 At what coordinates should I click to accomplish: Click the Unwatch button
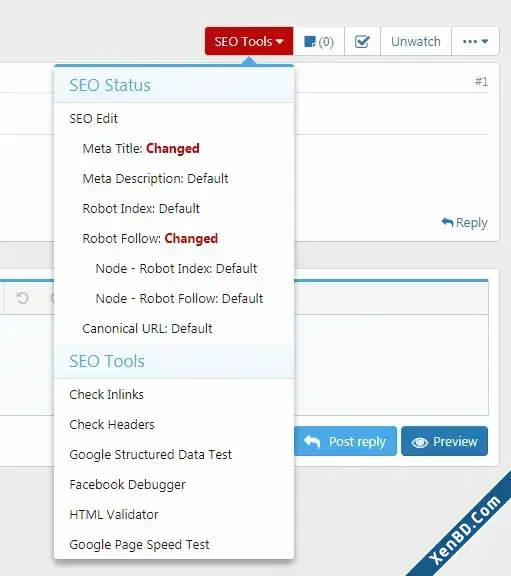click(x=416, y=42)
